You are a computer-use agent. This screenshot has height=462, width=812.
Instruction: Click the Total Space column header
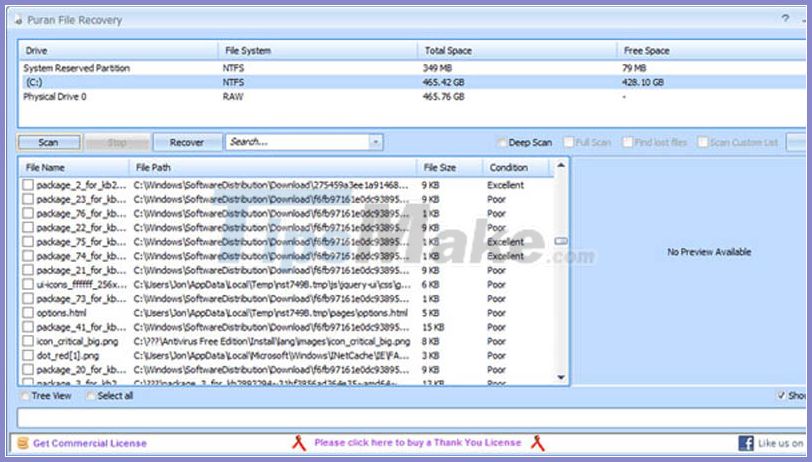coord(517,51)
